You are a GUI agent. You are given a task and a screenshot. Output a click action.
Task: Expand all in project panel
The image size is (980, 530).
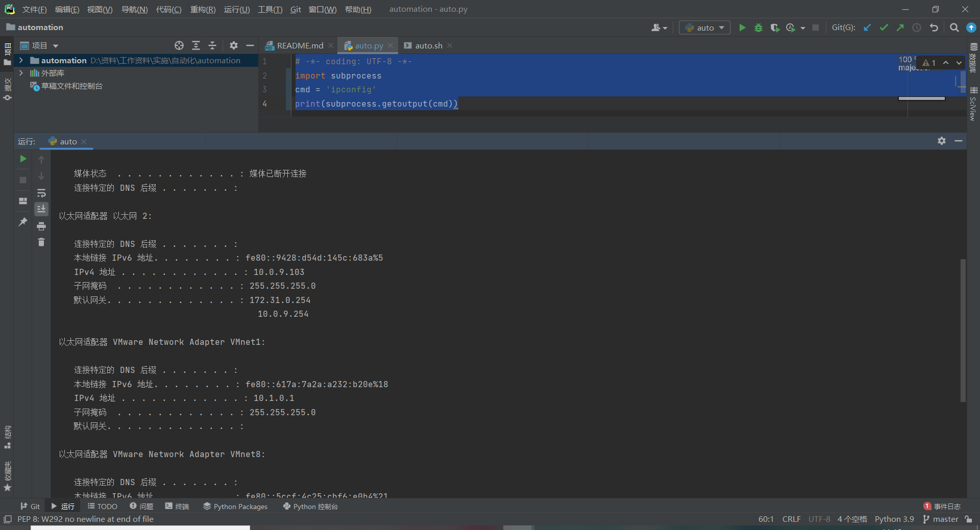(196, 45)
